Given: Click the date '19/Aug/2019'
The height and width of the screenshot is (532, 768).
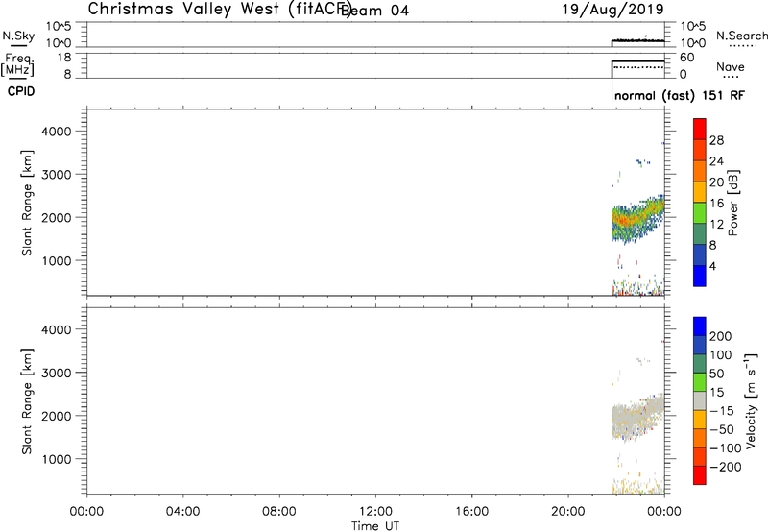Looking at the screenshot, I should pos(612,10).
